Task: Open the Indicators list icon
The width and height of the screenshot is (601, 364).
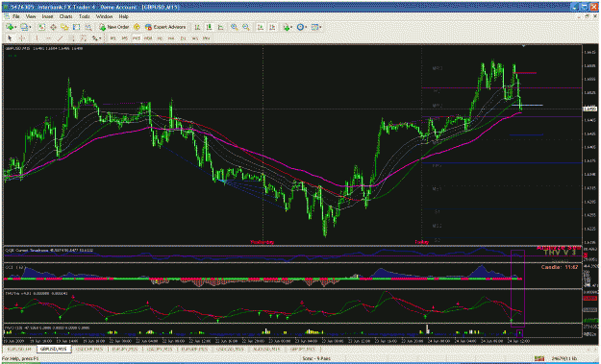Action: [x=286, y=27]
